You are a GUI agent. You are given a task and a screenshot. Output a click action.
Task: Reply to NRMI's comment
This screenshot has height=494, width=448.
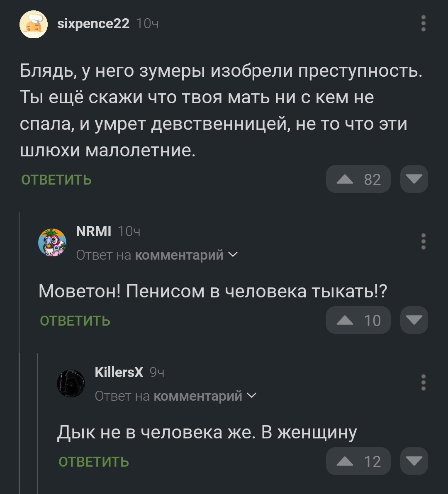click(x=75, y=321)
